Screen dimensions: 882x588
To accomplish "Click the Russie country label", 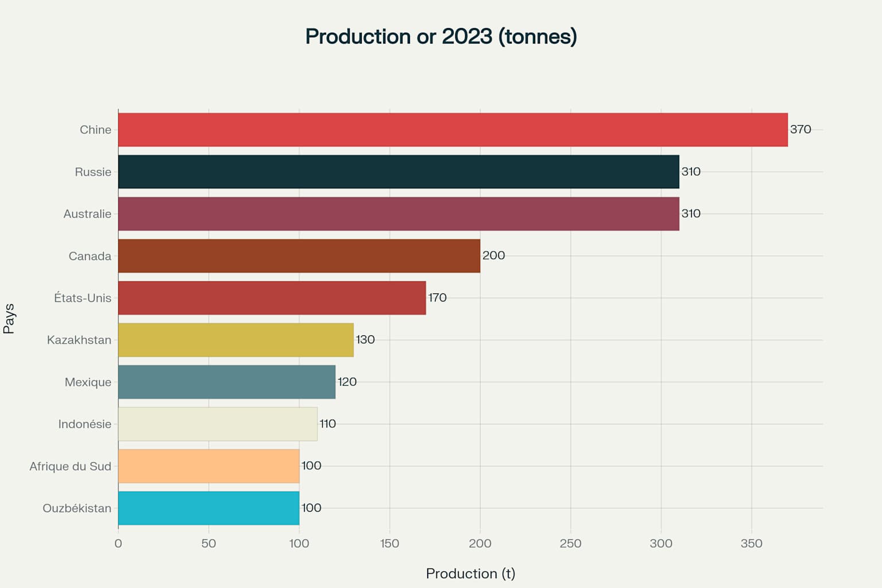I will tap(94, 171).
